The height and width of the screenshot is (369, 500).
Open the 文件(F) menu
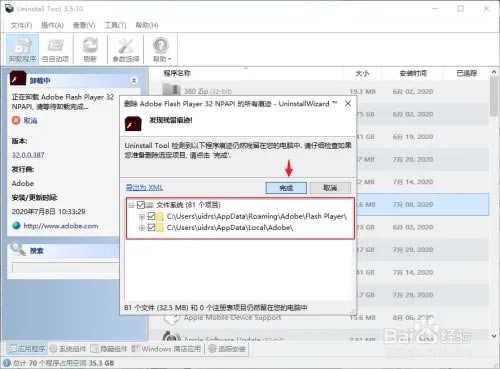pos(21,25)
